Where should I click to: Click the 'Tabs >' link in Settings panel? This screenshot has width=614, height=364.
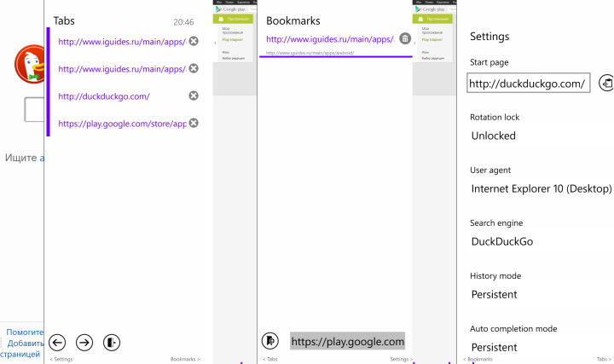tap(605, 359)
